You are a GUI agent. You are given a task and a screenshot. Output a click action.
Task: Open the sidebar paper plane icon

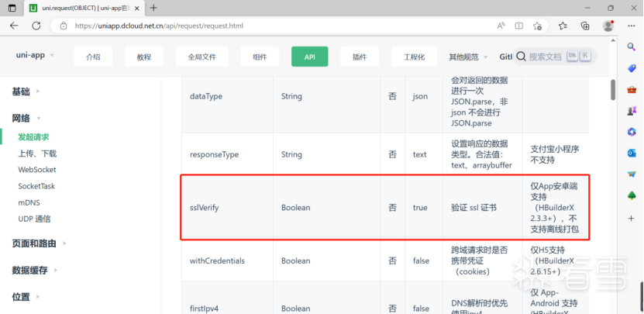point(632,174)
